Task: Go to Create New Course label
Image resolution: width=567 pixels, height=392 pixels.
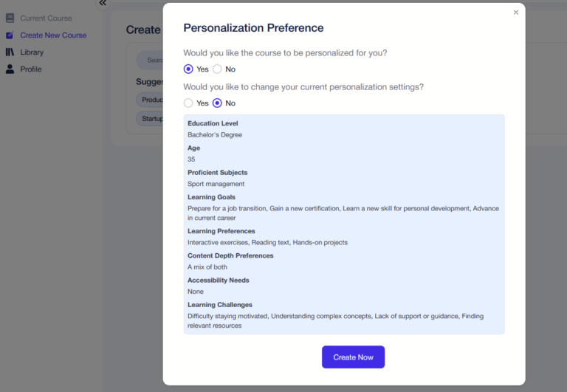Action: 53,35
